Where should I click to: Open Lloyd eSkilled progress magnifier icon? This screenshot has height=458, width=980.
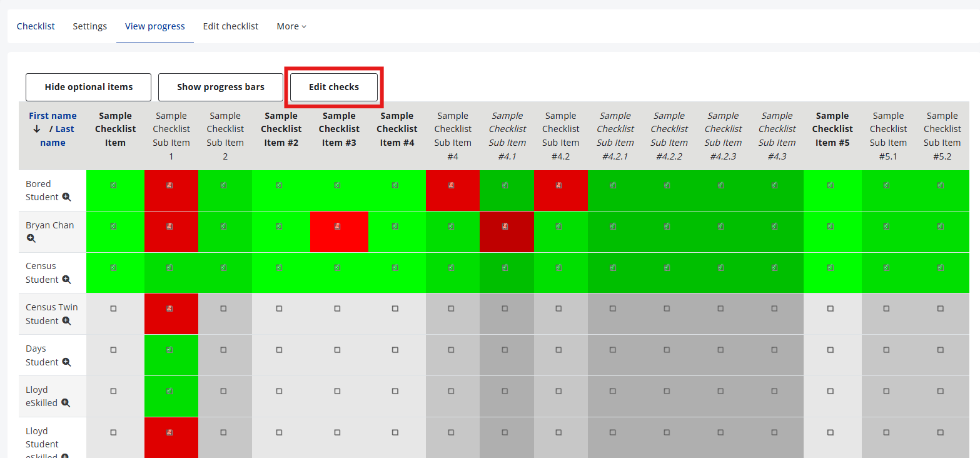65,404
